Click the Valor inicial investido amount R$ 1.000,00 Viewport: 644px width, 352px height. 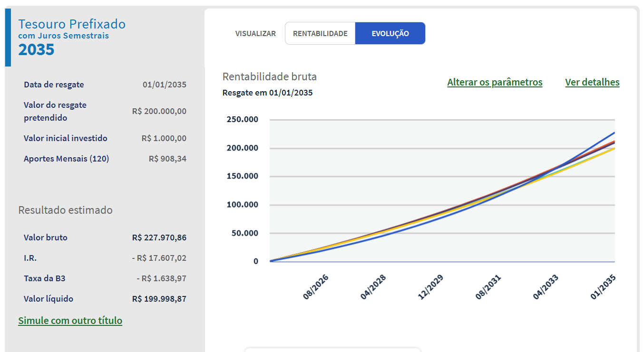(164, 138)
